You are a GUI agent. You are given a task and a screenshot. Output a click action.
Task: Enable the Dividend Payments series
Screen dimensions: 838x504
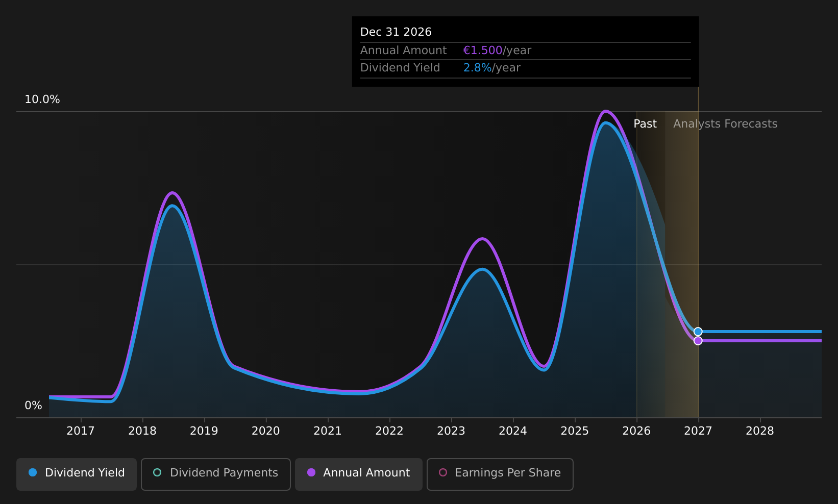click(216, 474)
